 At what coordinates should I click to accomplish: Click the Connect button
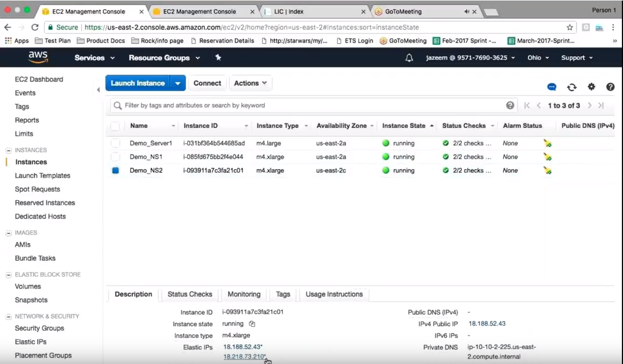pyautogui.click(x=207, y=83)
